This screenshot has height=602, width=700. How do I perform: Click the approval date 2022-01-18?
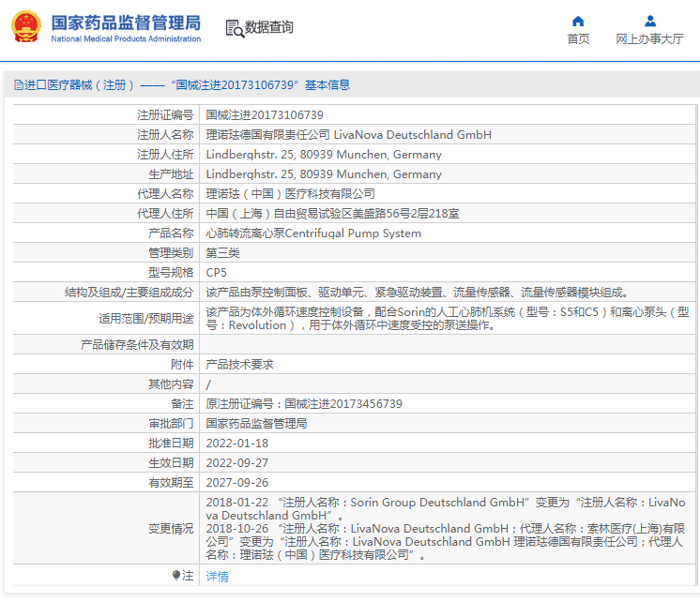[236, 444]
